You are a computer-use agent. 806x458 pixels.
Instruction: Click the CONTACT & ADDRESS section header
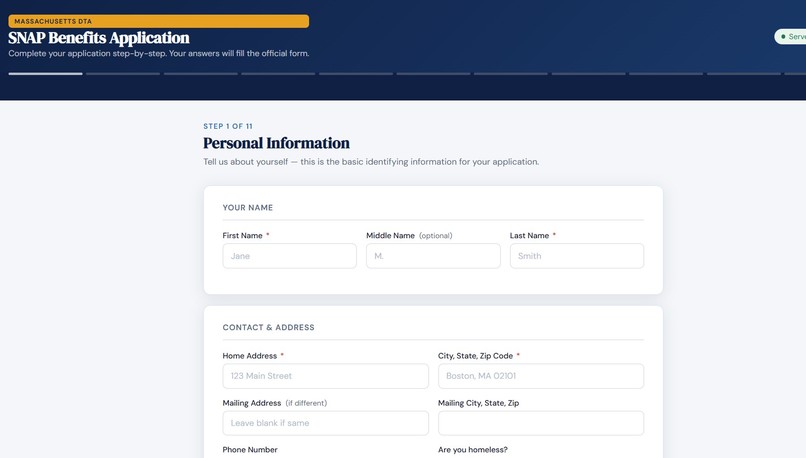[x=268, y=327]
